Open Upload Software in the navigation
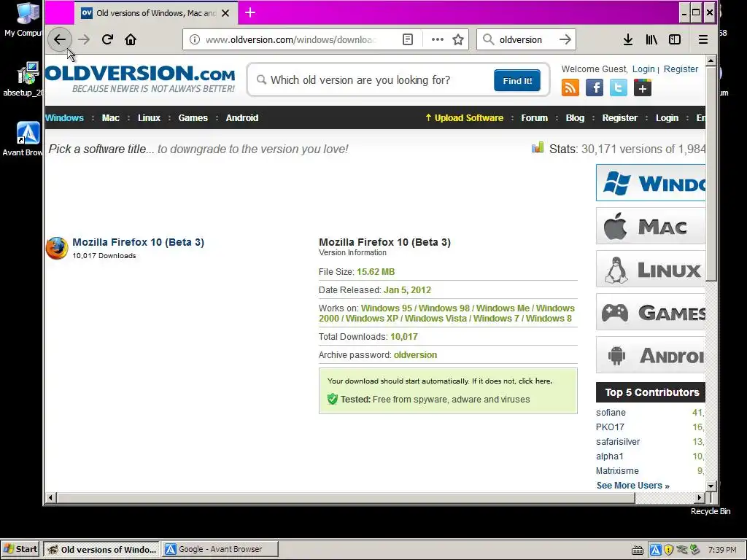Screen dimensions: 747x560 click(465, 118)
